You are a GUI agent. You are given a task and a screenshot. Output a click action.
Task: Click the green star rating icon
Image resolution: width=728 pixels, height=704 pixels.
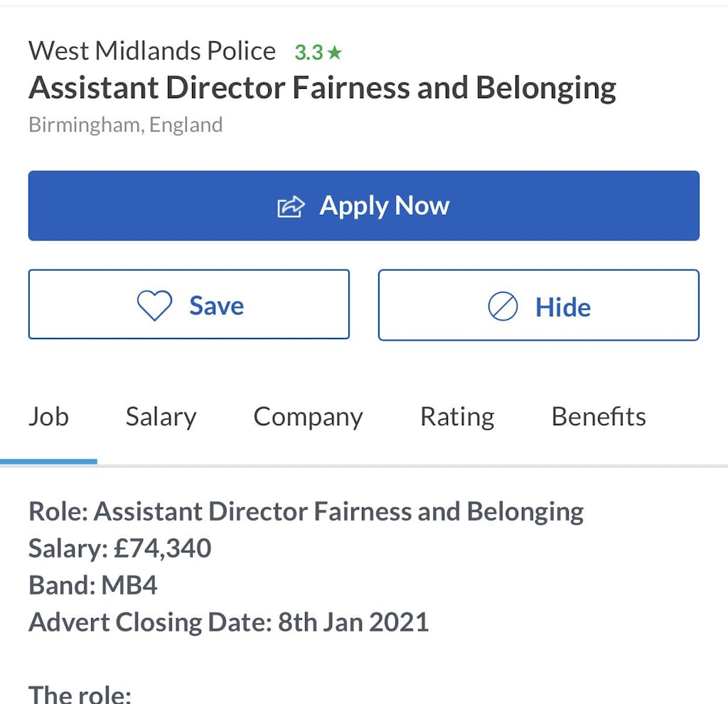pyautogui.click(x=335, y=53)
